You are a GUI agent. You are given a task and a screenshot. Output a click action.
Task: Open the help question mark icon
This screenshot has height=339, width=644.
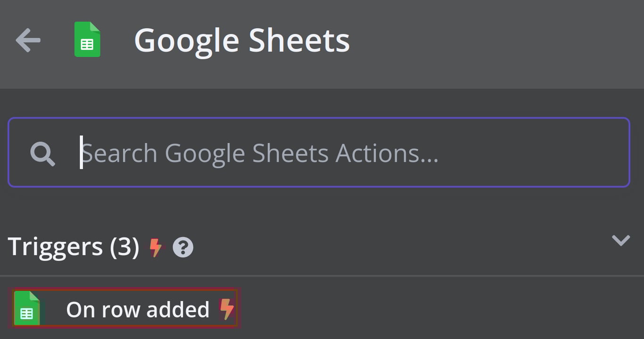click(x=183, y=246)
